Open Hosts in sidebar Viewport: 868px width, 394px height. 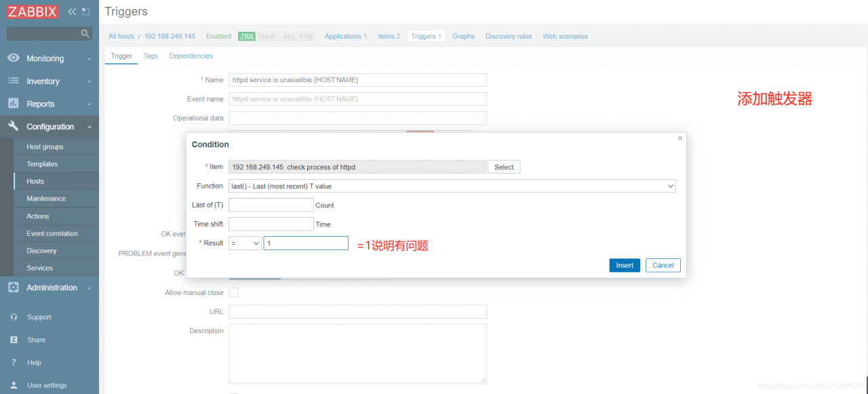click(x=35, y=181)
